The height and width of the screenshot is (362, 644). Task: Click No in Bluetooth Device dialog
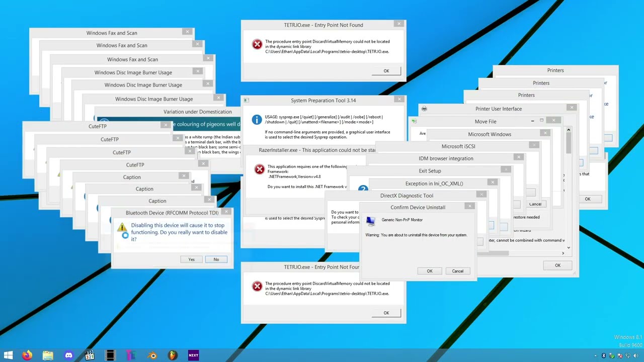pos(216,259)
